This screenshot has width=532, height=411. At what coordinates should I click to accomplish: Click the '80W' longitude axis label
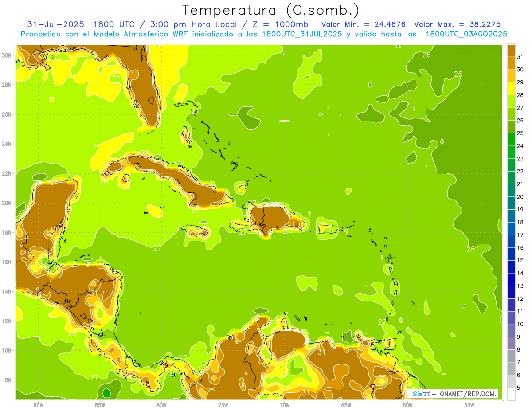pos(161,405)
